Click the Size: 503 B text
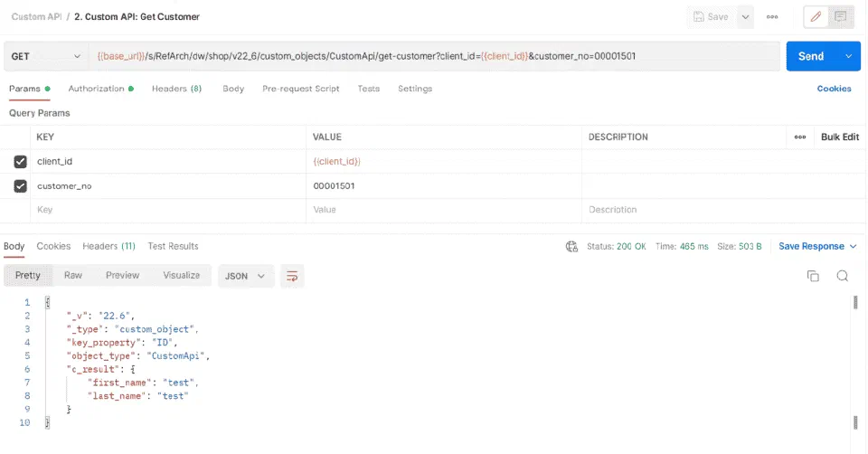Viewport: 868px width, 454px height. [x=740, y=246]
